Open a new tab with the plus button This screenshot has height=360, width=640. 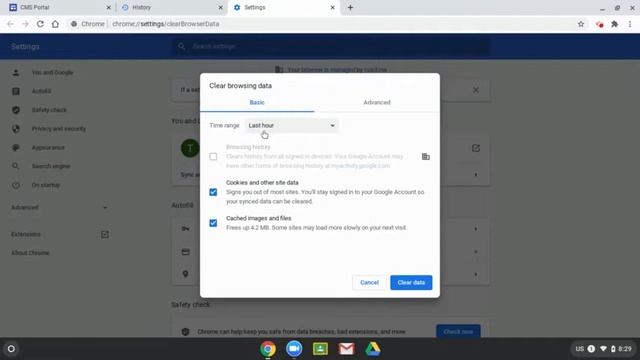pos(350,7)
